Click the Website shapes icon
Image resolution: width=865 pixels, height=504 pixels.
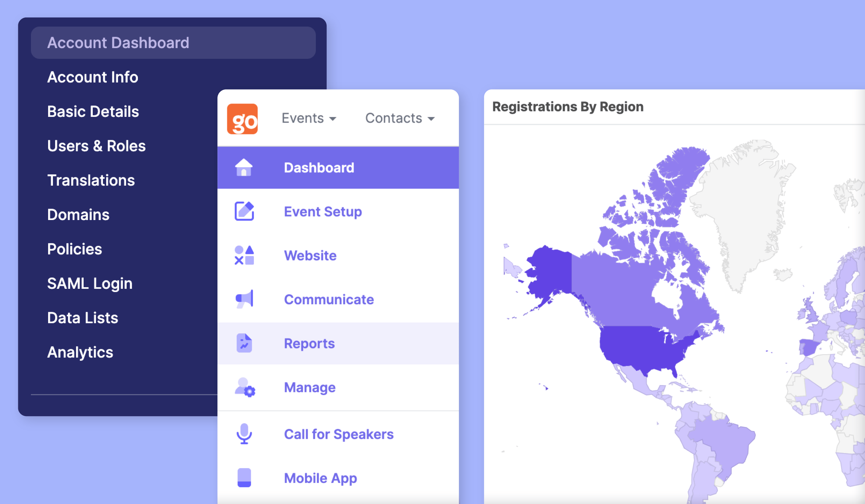tap(244, 255)
